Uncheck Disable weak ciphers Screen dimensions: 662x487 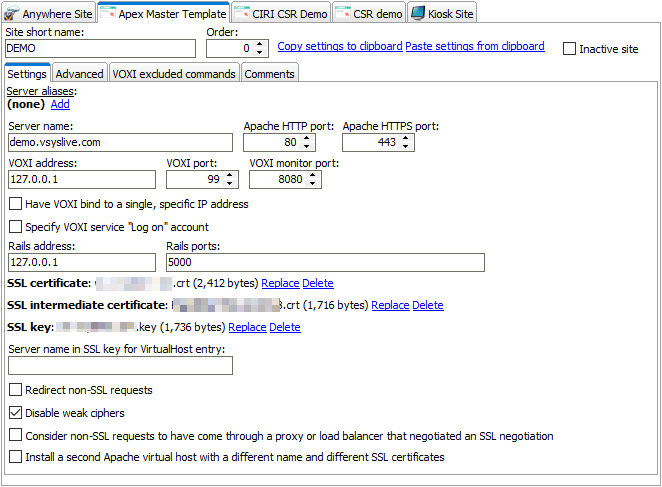(15, 413)
